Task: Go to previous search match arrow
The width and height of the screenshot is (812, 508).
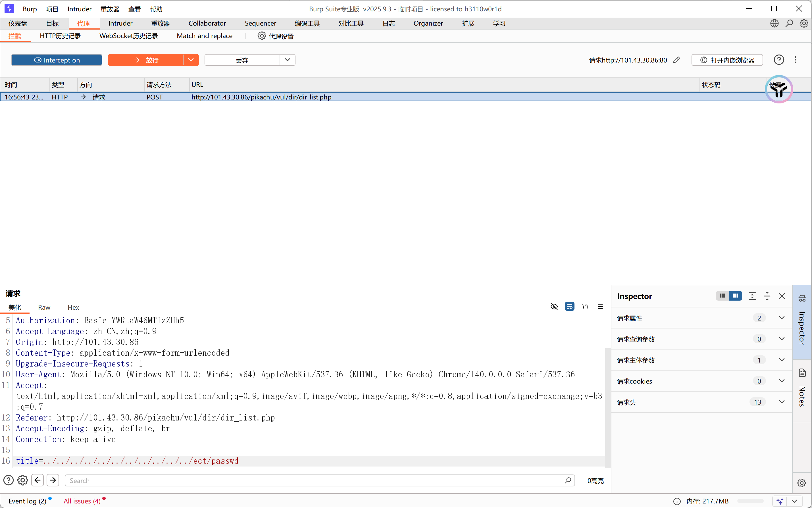Action: click(38, 480)
